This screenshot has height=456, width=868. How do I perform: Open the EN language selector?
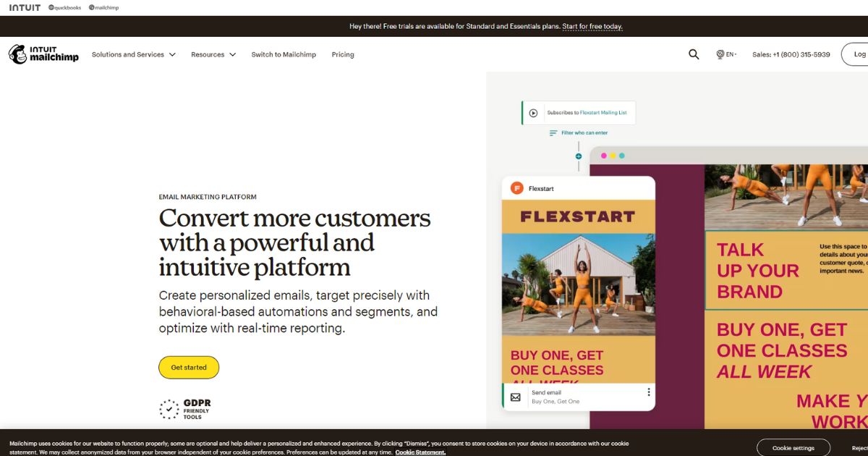(731, 54)
